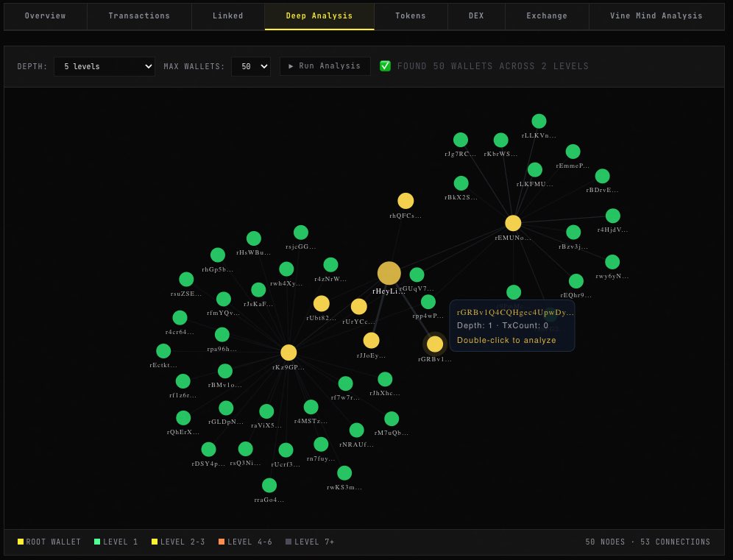Select the green node rsjcGG
The image size is (733, 560).
pyautogui.click(x=300, y=233)
